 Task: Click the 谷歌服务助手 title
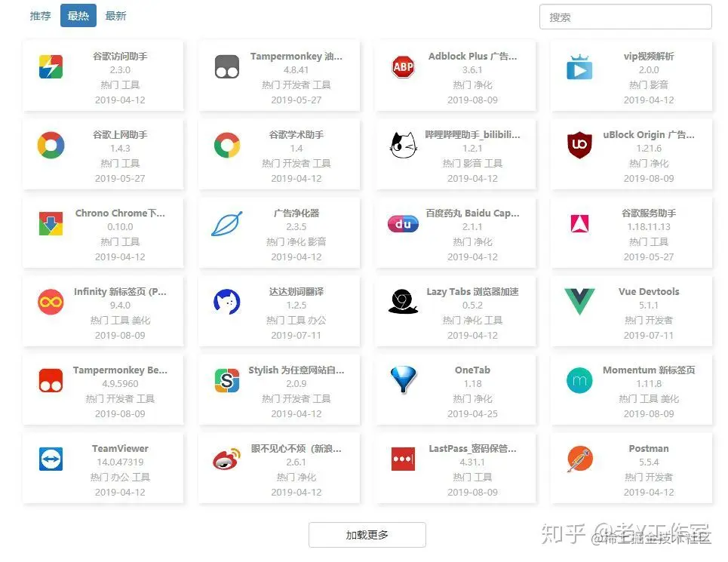(x=649, y=213)
